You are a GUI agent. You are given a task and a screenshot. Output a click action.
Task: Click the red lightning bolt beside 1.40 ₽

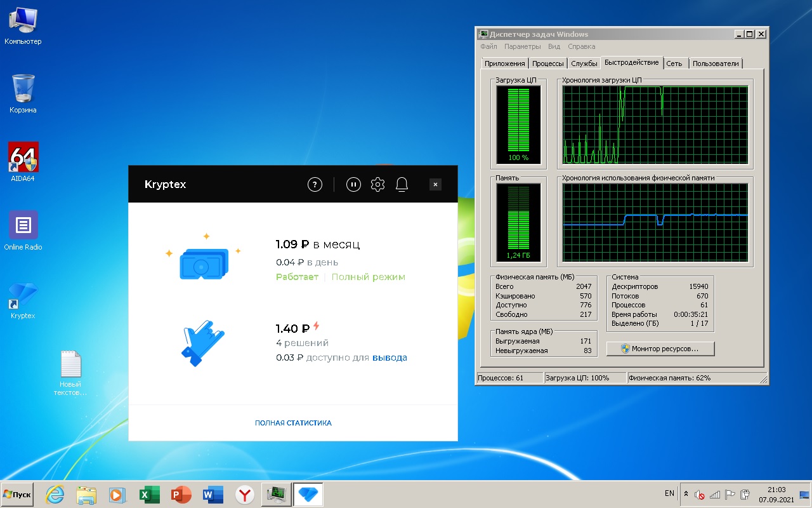pos(317,326)
